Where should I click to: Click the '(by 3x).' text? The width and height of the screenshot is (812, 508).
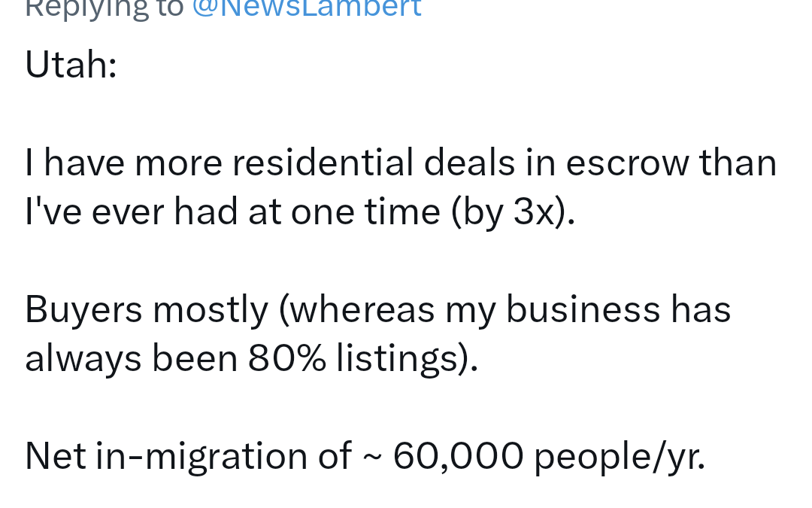point(514,211)
